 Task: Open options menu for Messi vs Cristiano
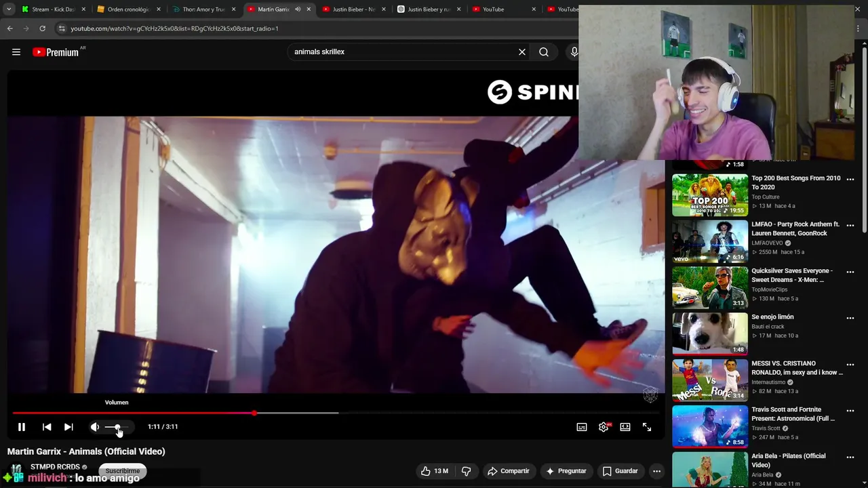[x=850, y=365]
